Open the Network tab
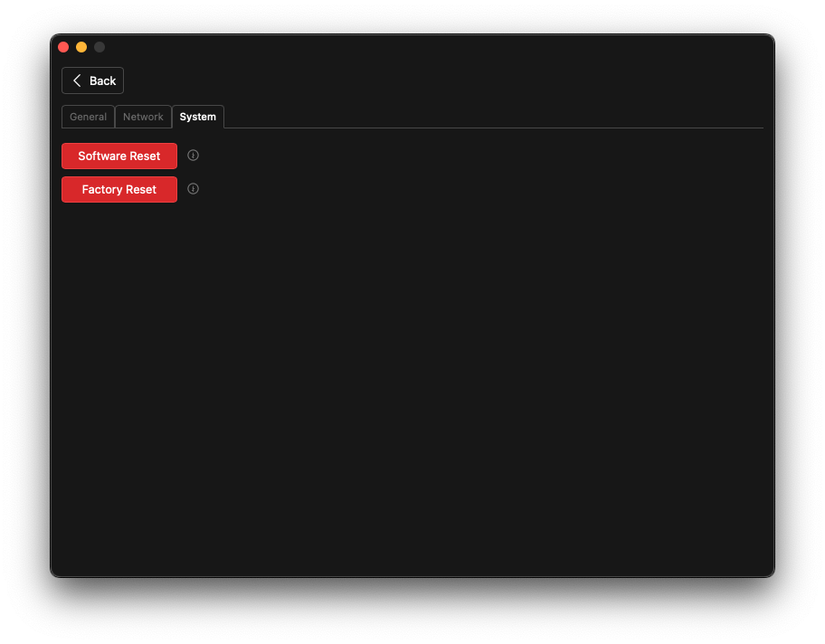Screen dimensions: 825x644 point(143,117)
